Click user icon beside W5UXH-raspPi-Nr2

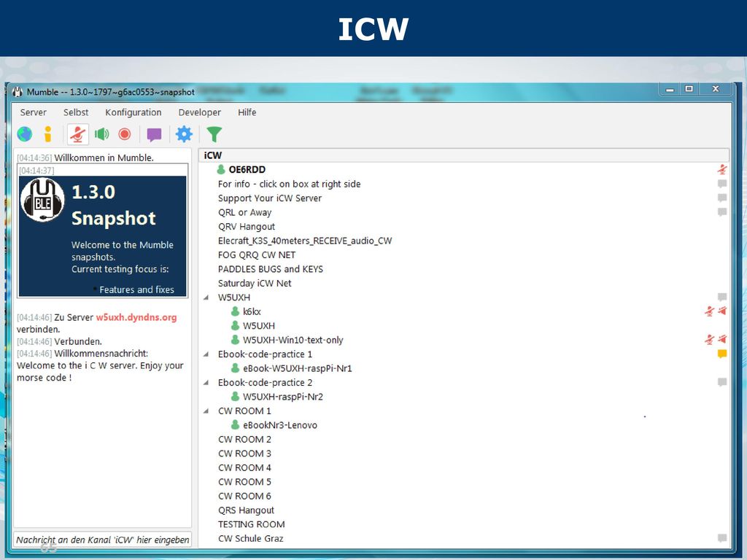click(235, 397)
